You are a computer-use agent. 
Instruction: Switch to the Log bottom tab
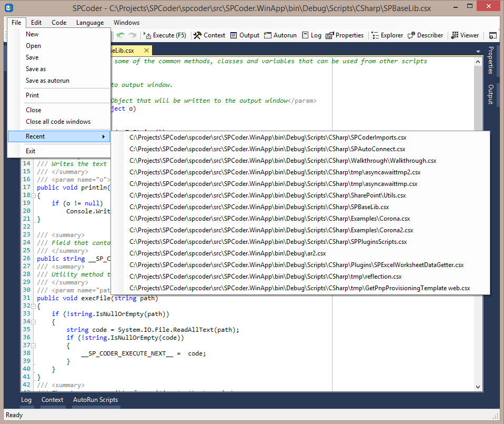[26, 400]
